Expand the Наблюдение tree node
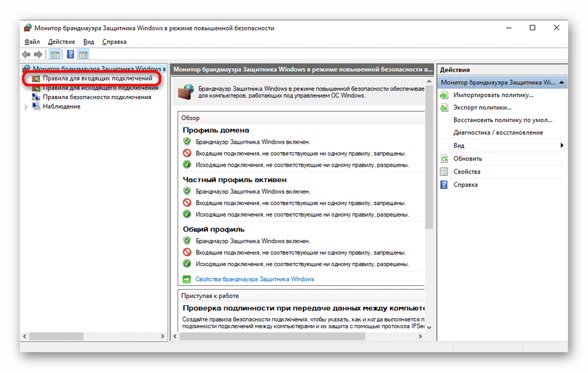 click(x=26, y=107)
